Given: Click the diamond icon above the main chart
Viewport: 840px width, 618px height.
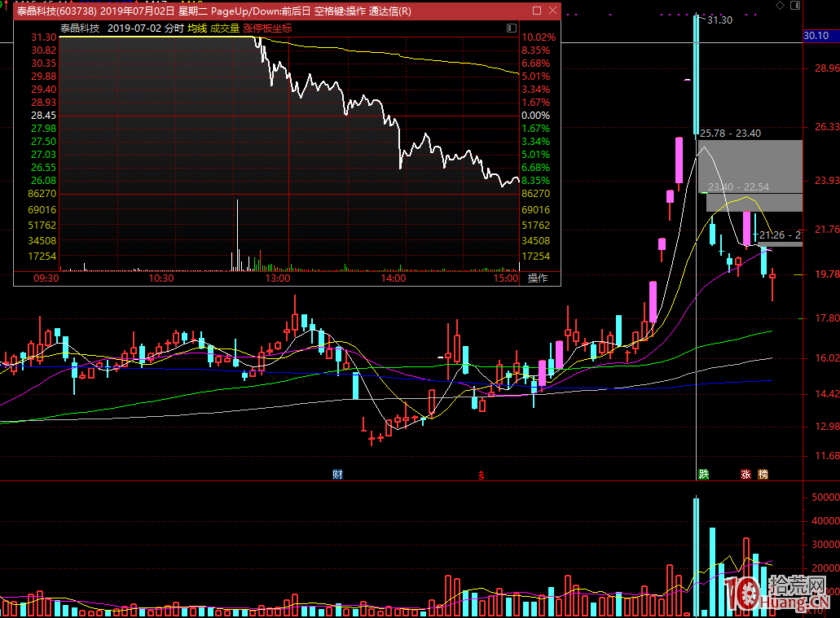Looking at the screenshot, I should tap(781, 6).
